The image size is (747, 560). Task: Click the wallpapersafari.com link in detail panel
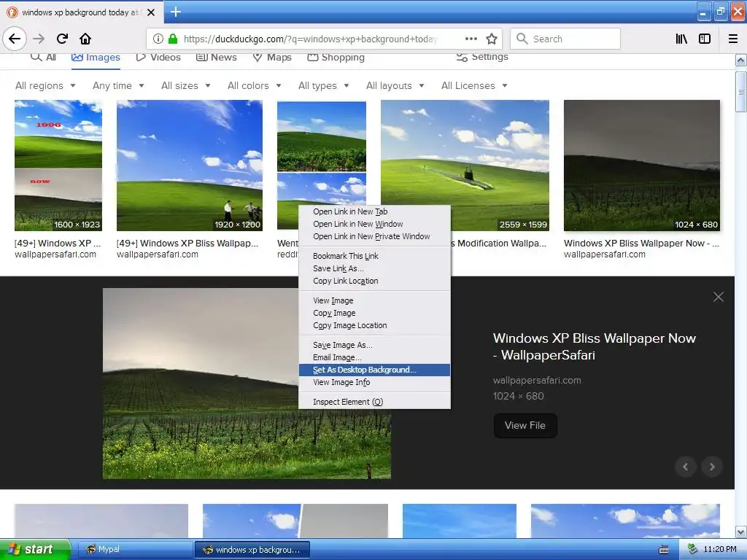pyautogui.click(x=537, y=380)
